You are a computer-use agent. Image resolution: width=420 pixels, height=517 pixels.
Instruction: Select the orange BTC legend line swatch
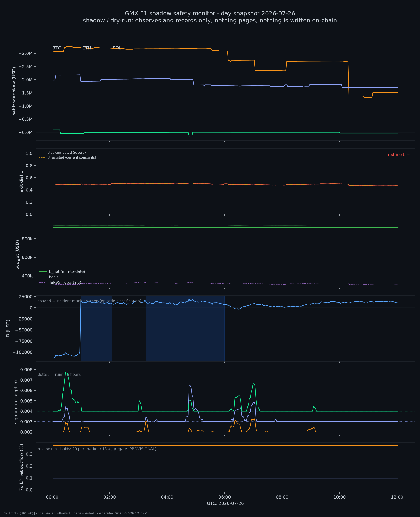44,48
